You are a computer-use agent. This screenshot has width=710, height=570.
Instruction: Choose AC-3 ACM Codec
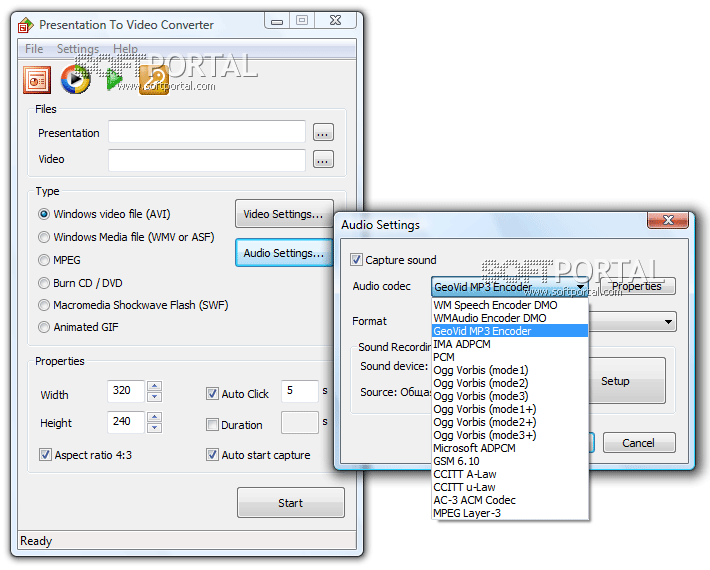(510, 500)
